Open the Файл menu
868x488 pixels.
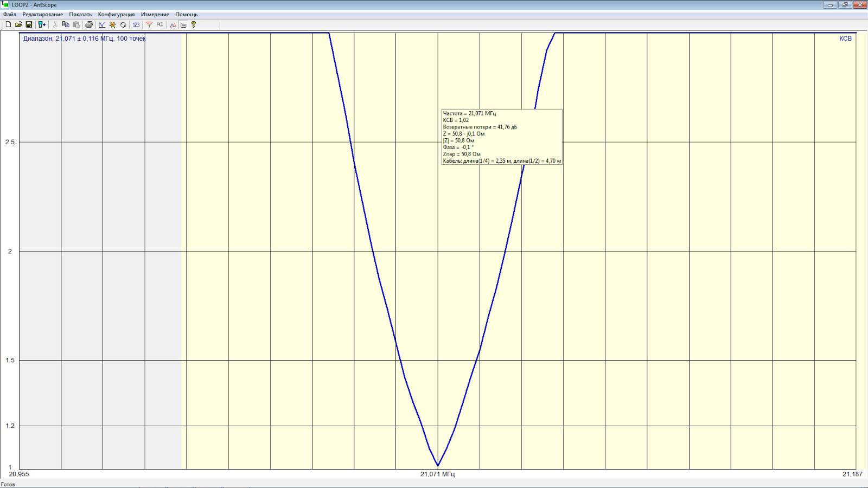9,15
